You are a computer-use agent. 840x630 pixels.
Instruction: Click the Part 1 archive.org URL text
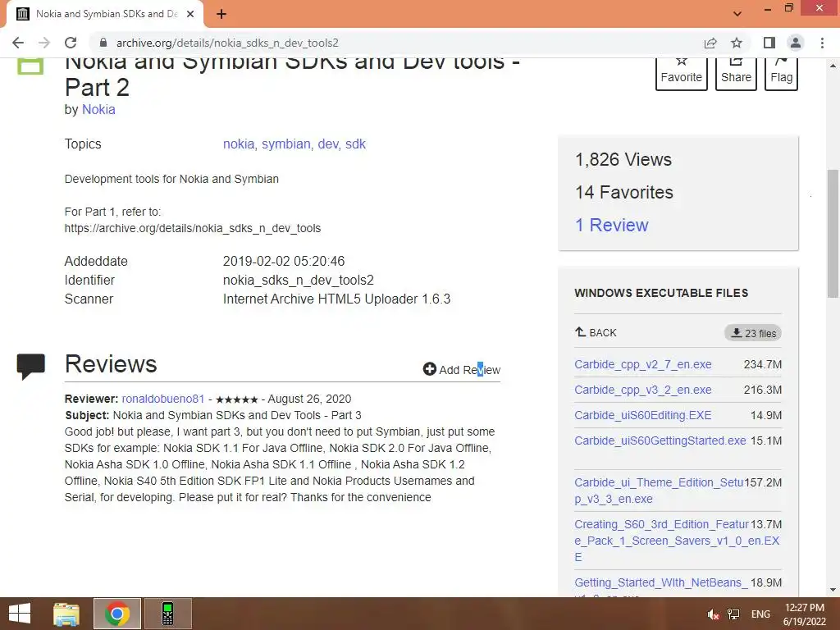[193, 228]
